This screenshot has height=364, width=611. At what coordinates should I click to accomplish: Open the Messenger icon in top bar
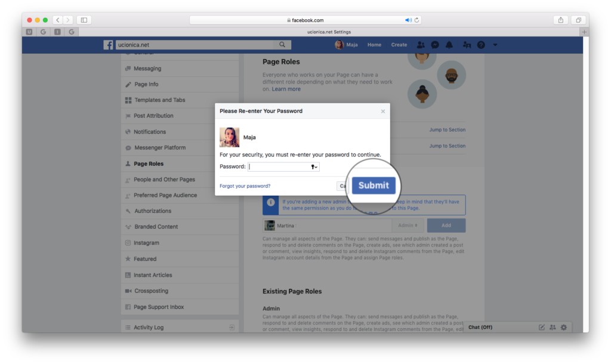click(x=435, y=45)
